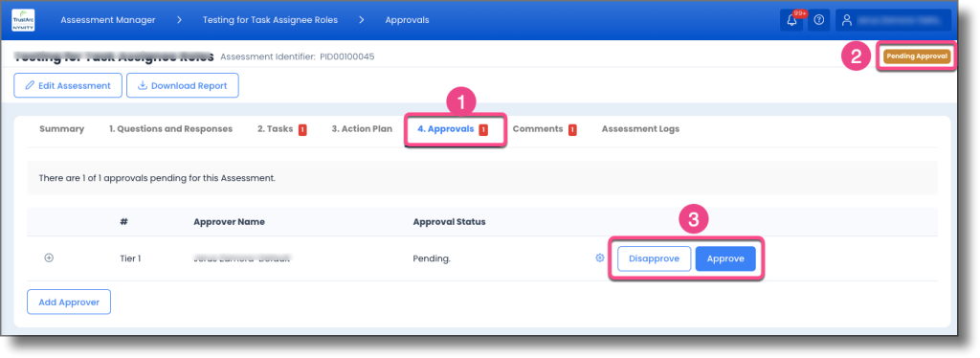Click the Approval Status column header
This screenshot has height=358, width=980.
[x=450, y=222]
